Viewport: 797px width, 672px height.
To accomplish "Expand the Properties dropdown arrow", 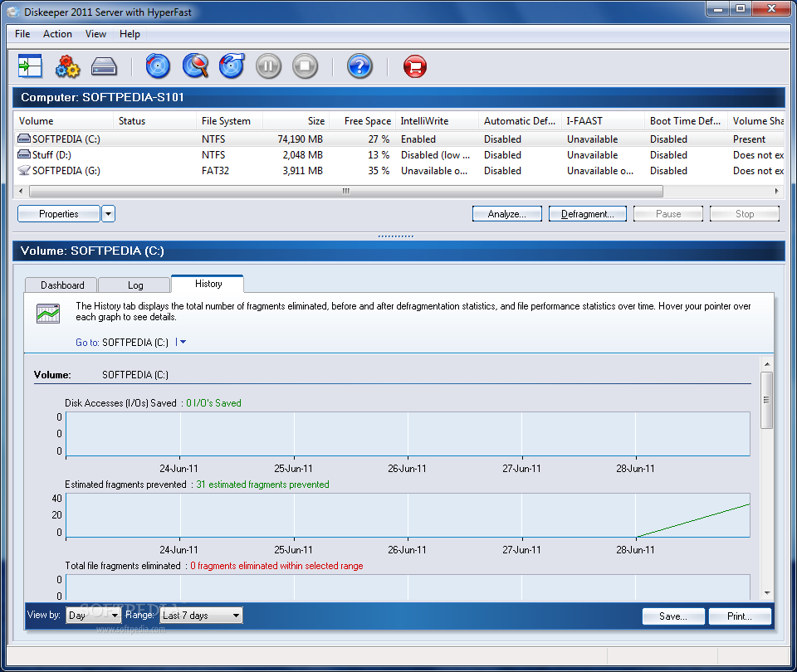I will click(x=108, y=214).
